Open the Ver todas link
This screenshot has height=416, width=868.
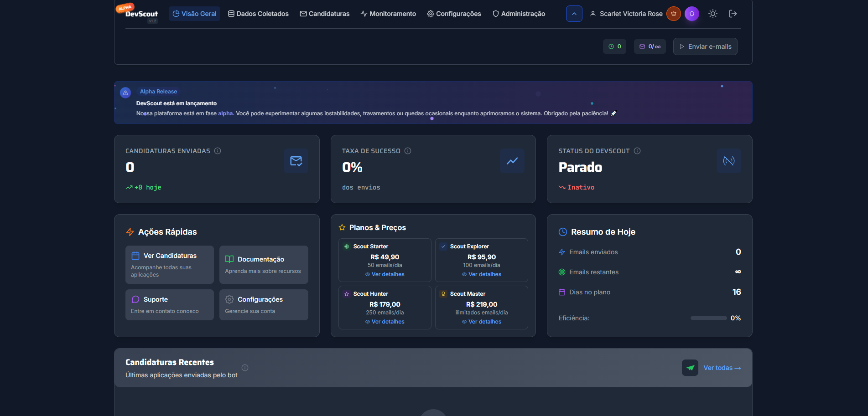722,368
